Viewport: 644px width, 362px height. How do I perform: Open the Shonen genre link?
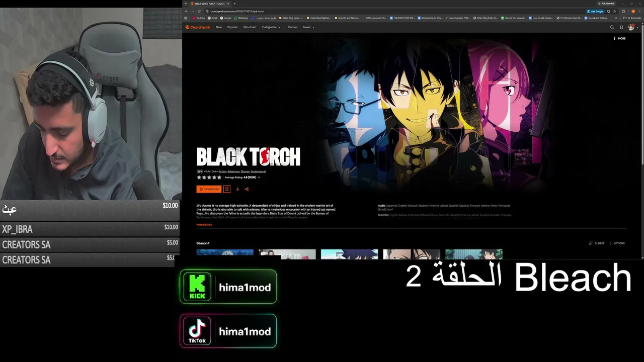[245, 171]
